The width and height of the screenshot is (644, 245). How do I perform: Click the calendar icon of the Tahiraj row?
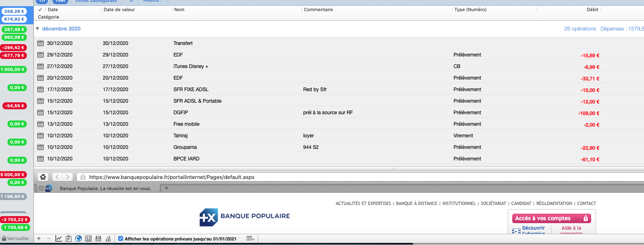coord(40,135)
